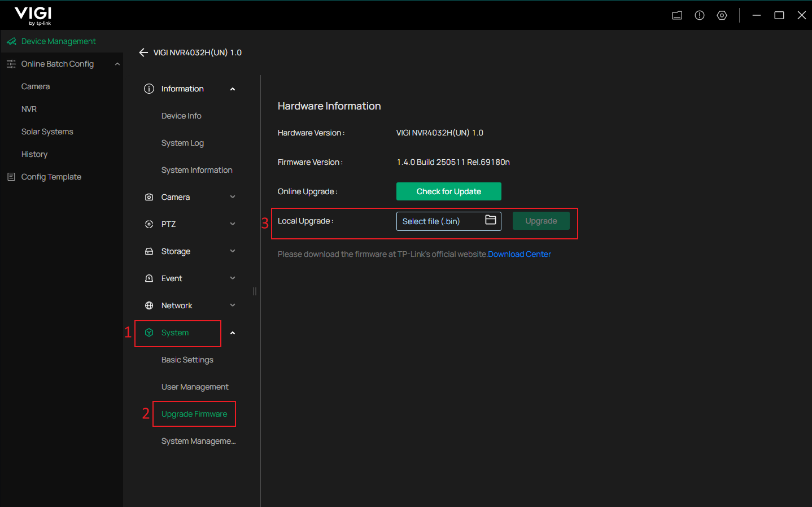Click the display preview icon in the title bar
This screenshot has width=812, height=507.
tap(676, 15)
